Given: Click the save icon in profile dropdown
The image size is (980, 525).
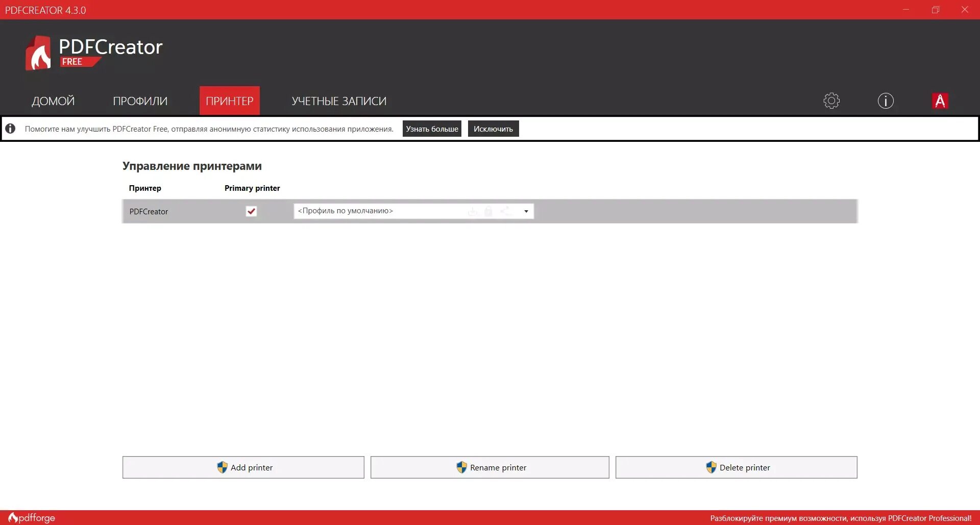Looking at the screenshot, I should click(473, 211).
